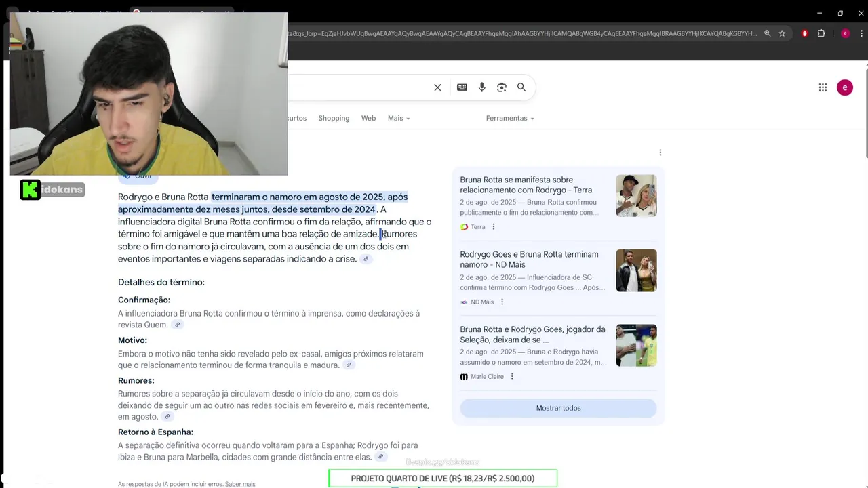Click the 'Rumores:' subheading

pyautogui.click(x=136, y=380)
